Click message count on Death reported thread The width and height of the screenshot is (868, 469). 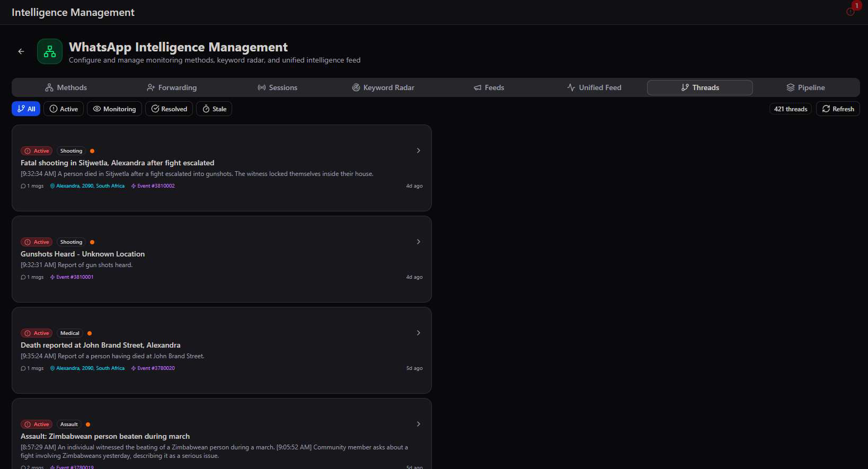point(32,368)
